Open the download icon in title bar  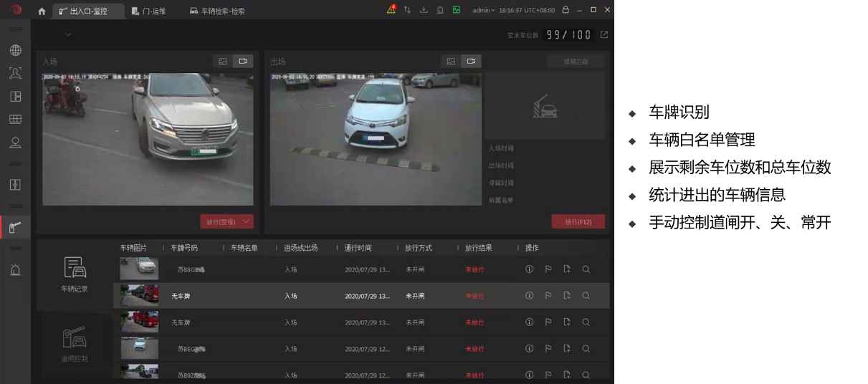[424, 10]
